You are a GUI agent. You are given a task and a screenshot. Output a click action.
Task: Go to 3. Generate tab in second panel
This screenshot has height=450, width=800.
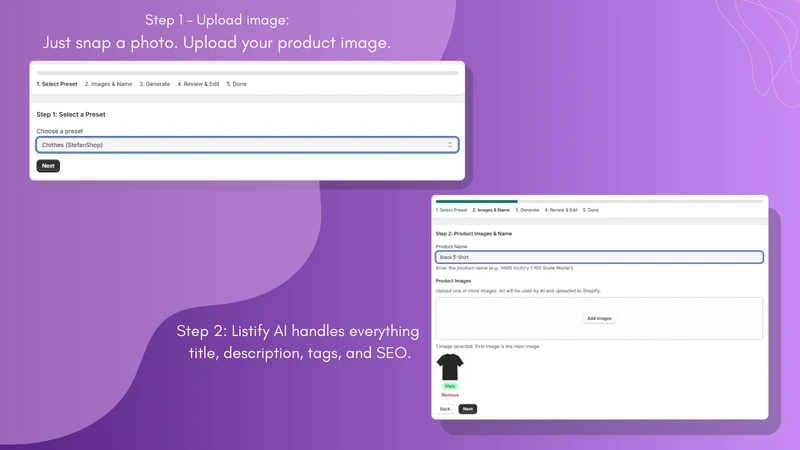527,210
